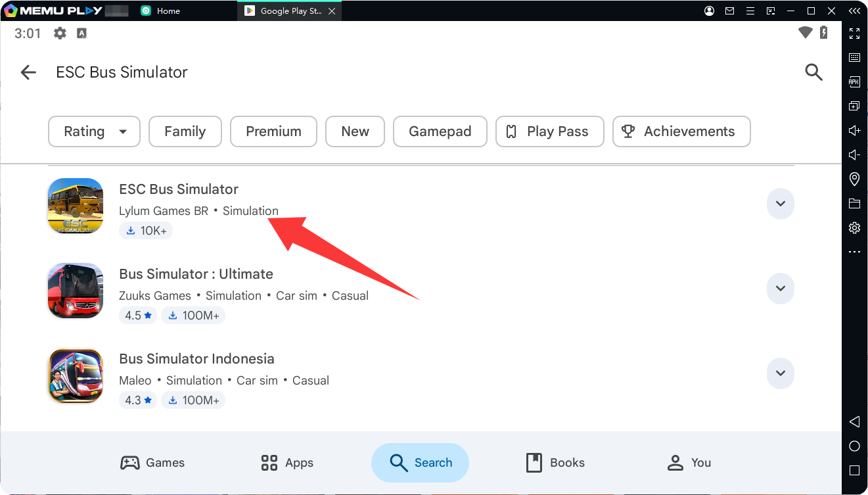Click the 4.5 star rating badge
868x495 pixels.
[x=138, y=316]
